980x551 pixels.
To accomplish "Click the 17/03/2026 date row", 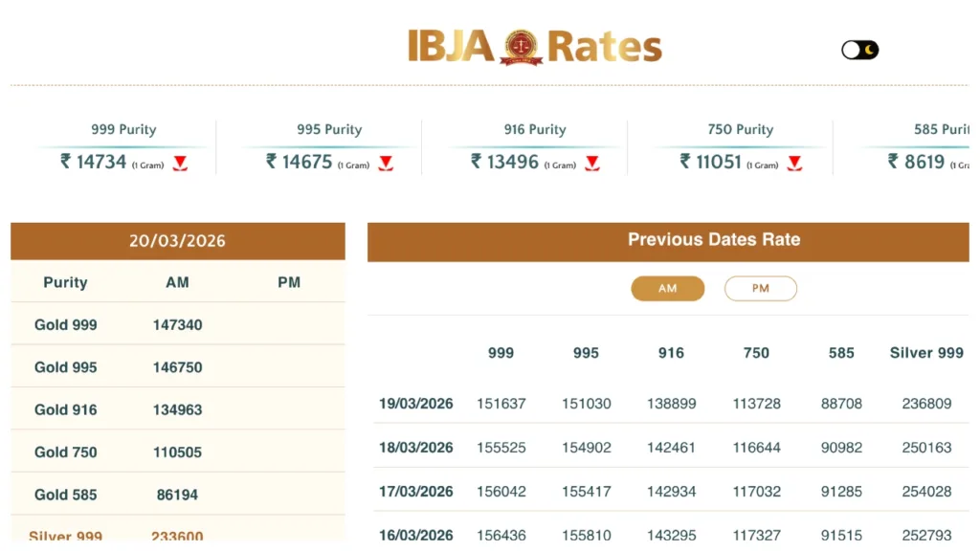I will 416,492.
